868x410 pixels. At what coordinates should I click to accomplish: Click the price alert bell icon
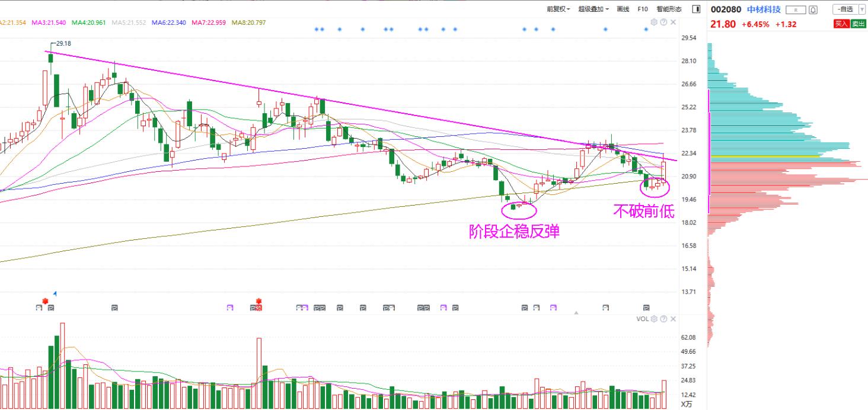pos(813,9)
